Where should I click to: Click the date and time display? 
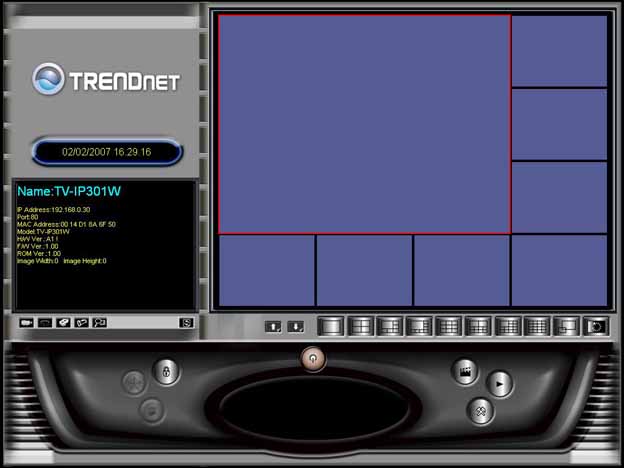coord(107,153)
